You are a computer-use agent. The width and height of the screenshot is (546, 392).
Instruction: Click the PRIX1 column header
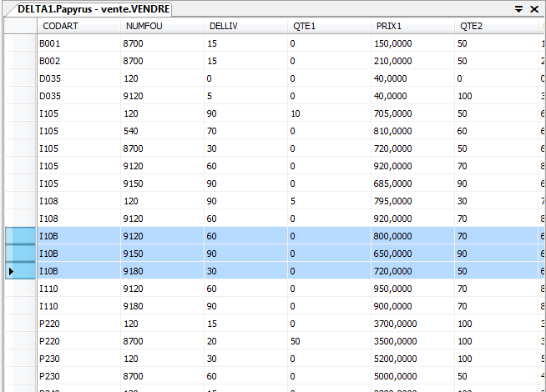(x=412, y=26)
